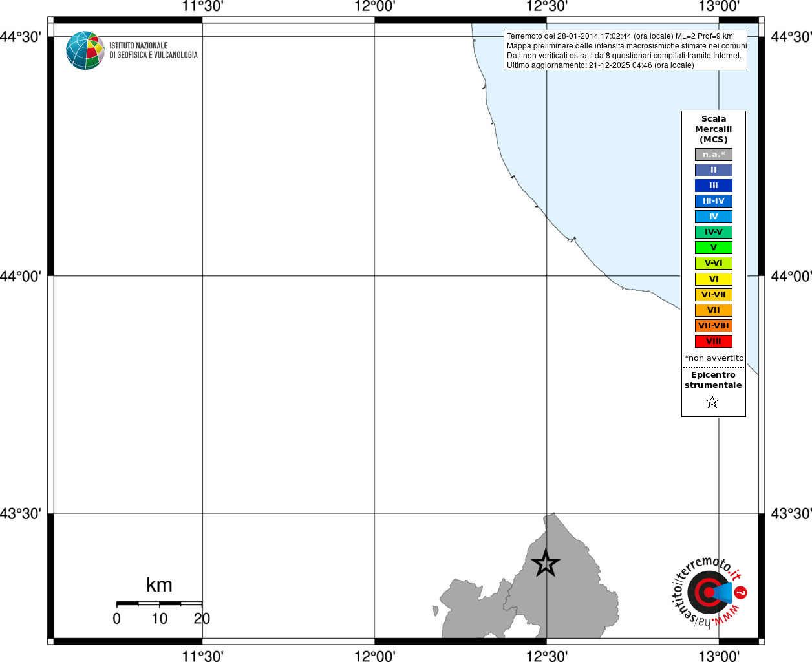
Task: Select the intensity III legend swatch
Action: (714, 186)
